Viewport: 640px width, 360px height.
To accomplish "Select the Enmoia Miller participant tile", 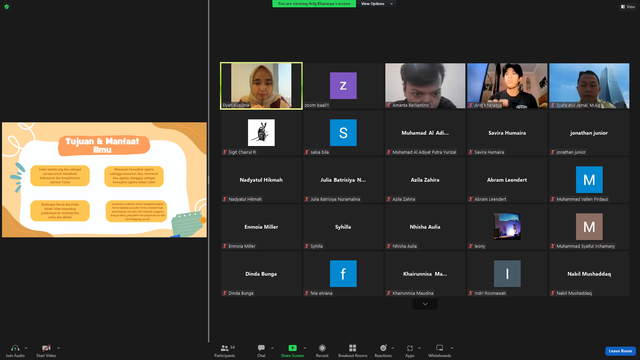I will [261, 227].
